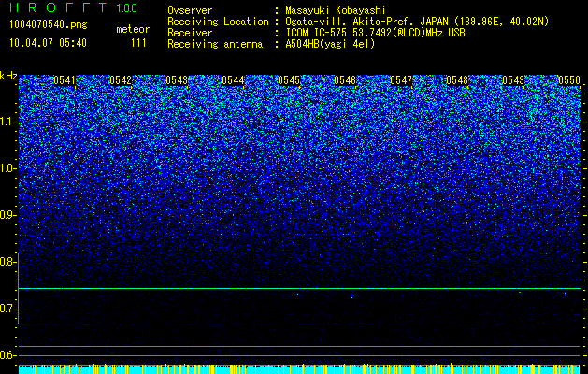Click the Ogata-vill. Akita-Pref. JAPAN location text
Screen dimensions: 588x374
tap(417, 22)
